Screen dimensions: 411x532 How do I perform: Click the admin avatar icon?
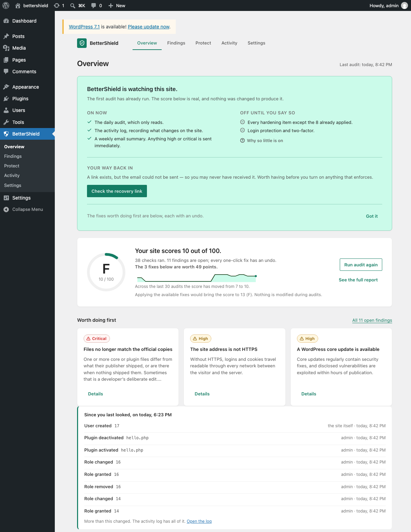click(404, 5)
